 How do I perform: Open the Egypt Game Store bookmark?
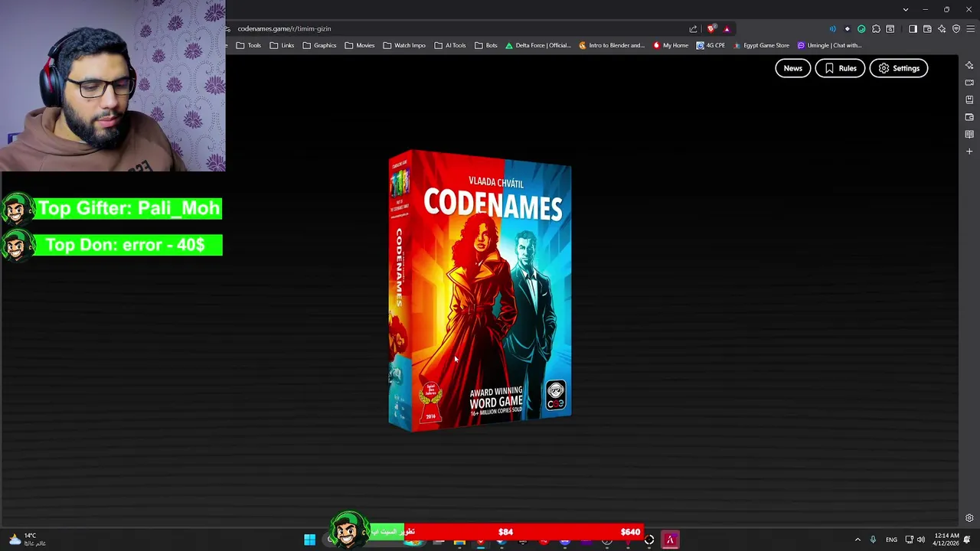(x=761, y=45)
